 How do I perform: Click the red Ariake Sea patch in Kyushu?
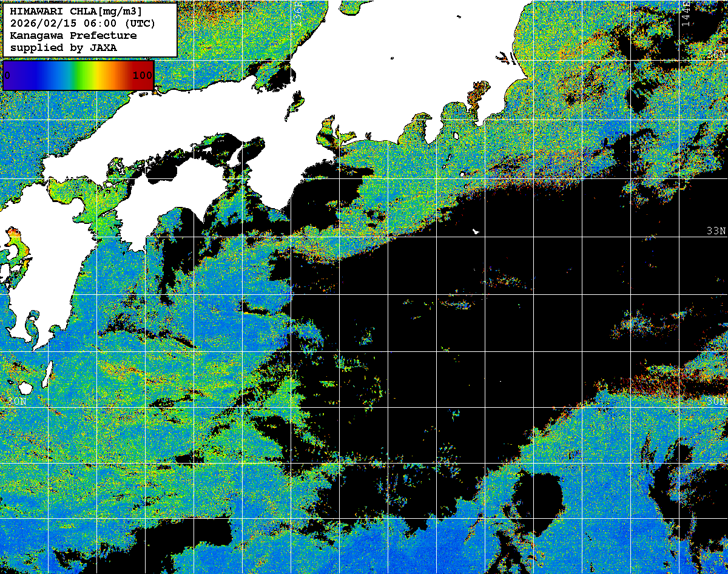click(x=16, y=243)
